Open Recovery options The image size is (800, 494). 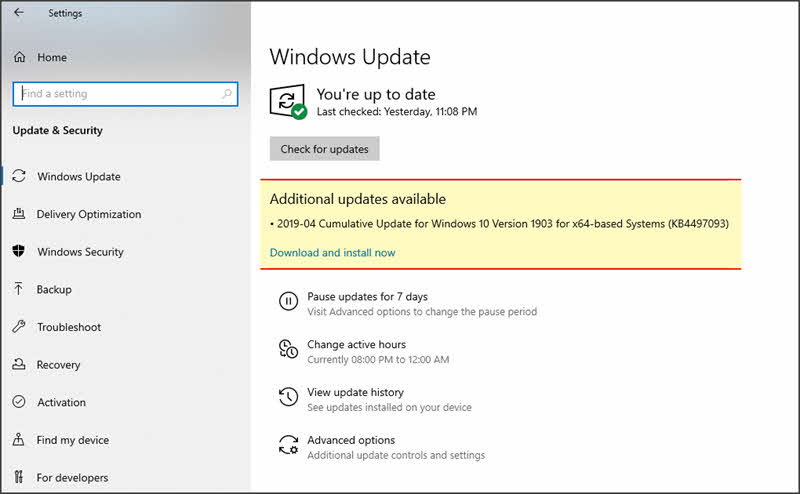click(x=58, y=365)
